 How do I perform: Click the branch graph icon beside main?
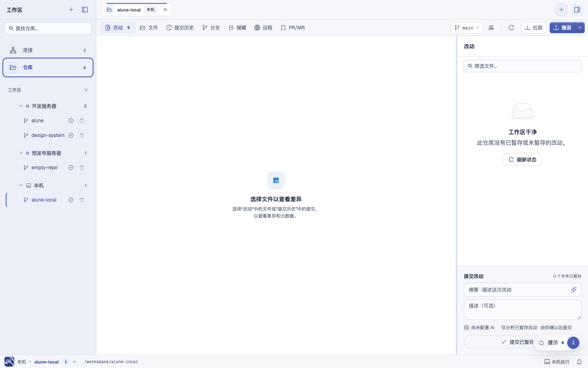coord(491,28)
